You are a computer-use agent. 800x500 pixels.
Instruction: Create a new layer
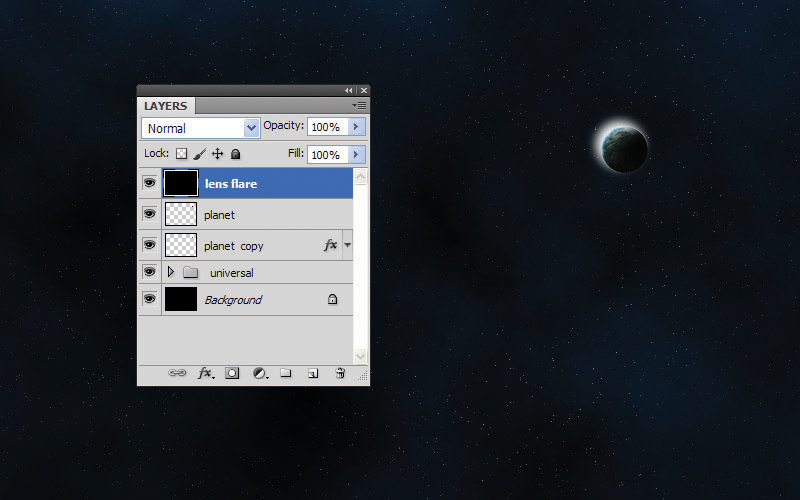click(x=313, y=373)
